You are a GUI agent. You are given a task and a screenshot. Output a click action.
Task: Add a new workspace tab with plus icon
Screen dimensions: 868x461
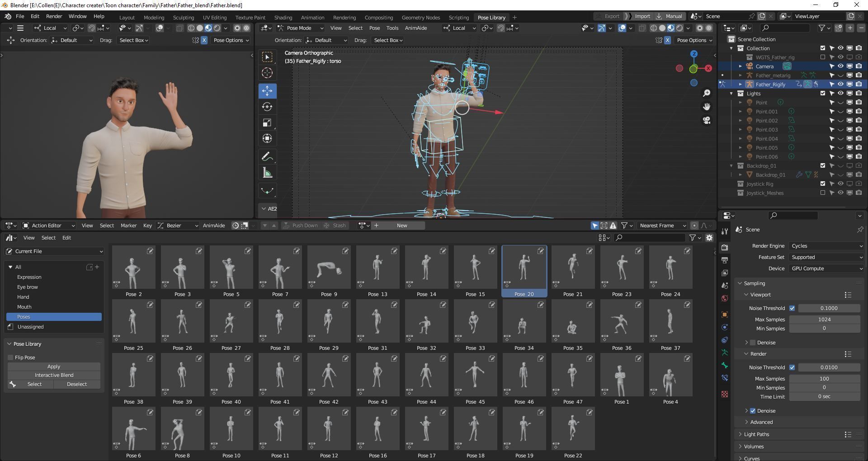(x=514, y=18)
